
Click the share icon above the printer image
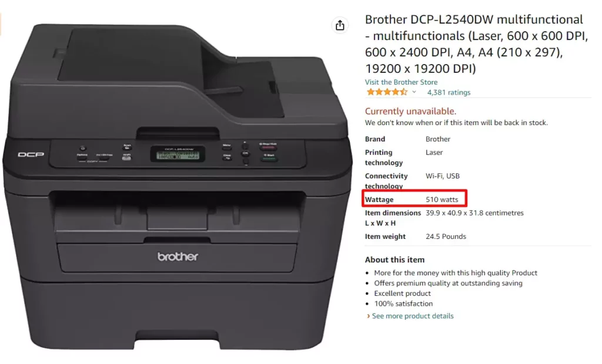340,26
